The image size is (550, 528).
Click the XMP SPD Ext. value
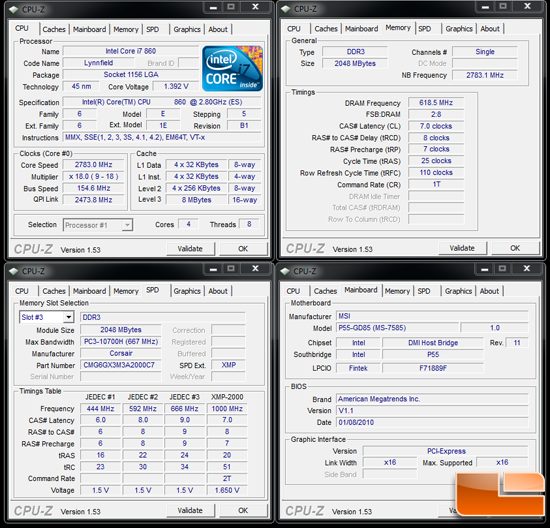(x=228, y=365)
